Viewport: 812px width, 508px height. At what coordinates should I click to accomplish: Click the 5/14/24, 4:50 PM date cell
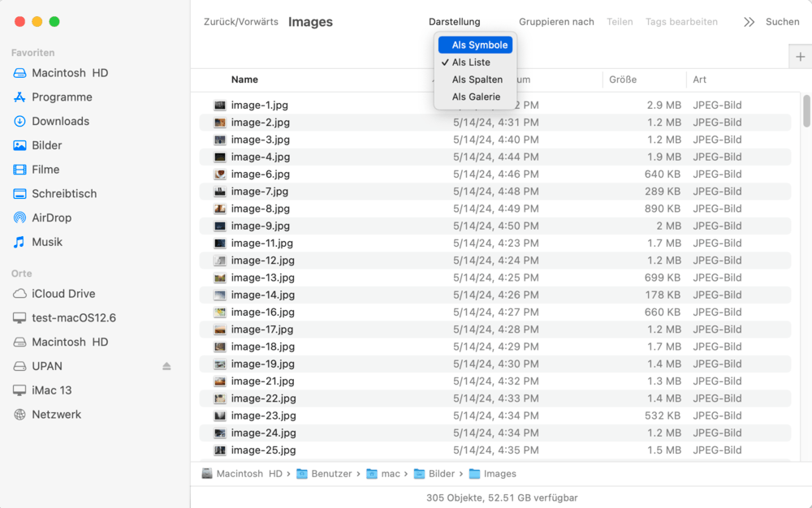pyautogui.click(x=495, y=226)
